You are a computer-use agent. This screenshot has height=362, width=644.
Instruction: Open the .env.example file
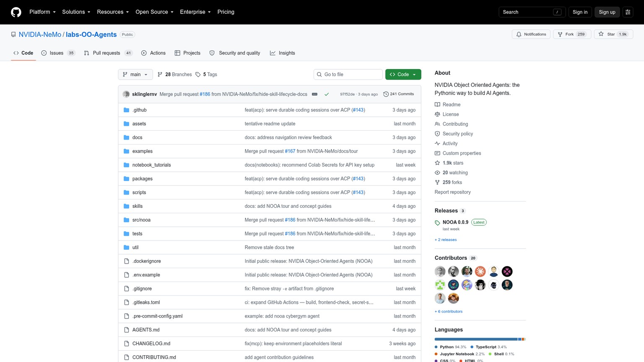click(x=146, y=275)
